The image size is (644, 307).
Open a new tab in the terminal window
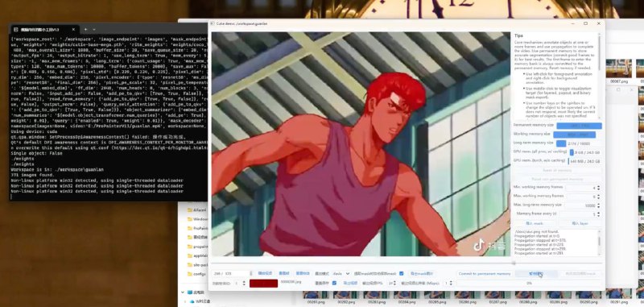click(85, 30)
